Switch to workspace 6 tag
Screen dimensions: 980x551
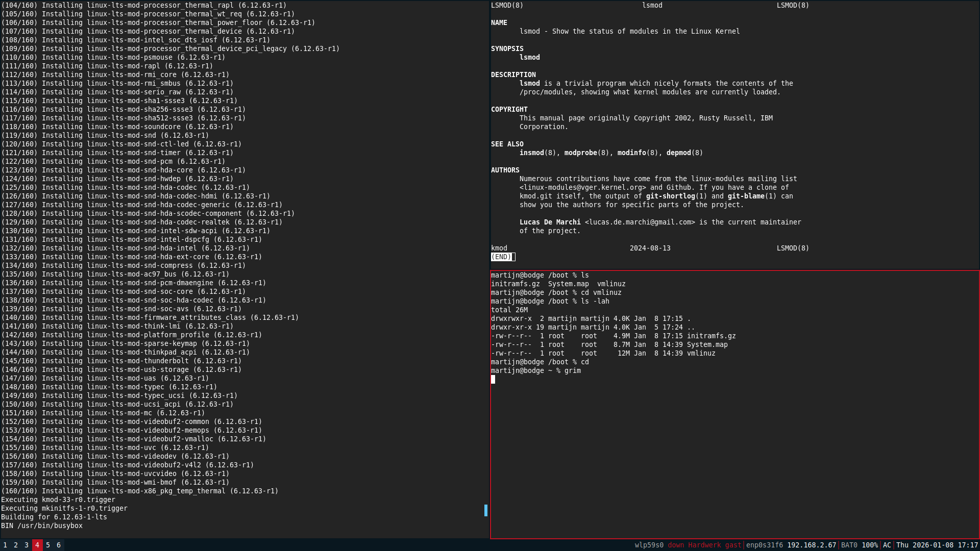pos(58,545)
